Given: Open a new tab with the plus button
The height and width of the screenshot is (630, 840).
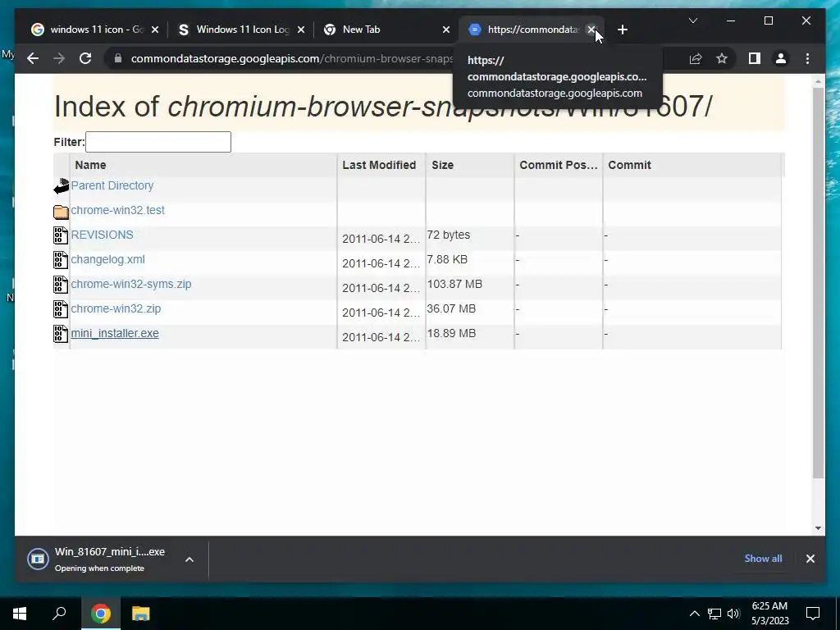Looking at the screenshot, I should pyautogui.click(x=622, y=30).
